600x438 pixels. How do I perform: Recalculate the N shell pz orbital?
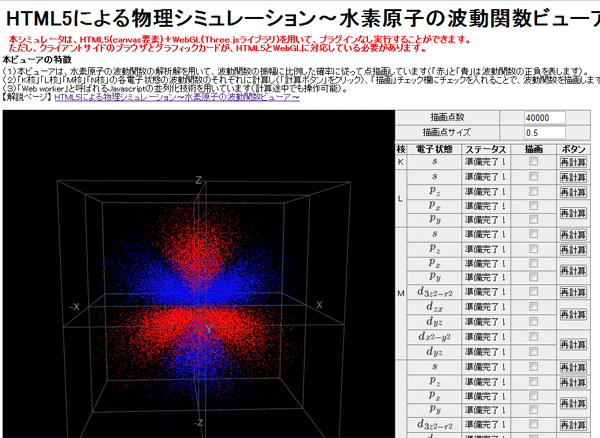573,382
